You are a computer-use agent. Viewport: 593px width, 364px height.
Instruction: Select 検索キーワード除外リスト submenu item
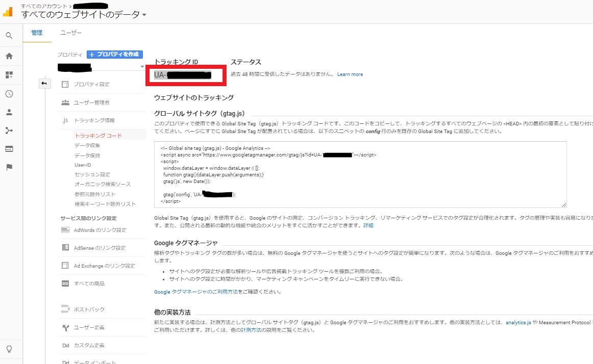pyautogui.click(x=105, y=204)
